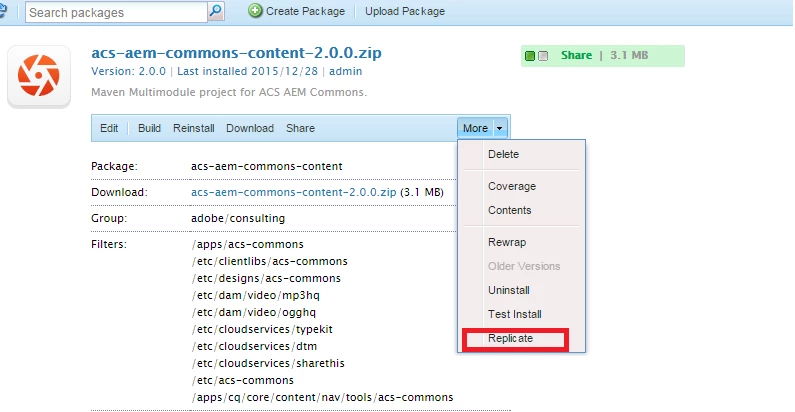
Task: Select Contents from the More menu
Action: coord(510,210)
